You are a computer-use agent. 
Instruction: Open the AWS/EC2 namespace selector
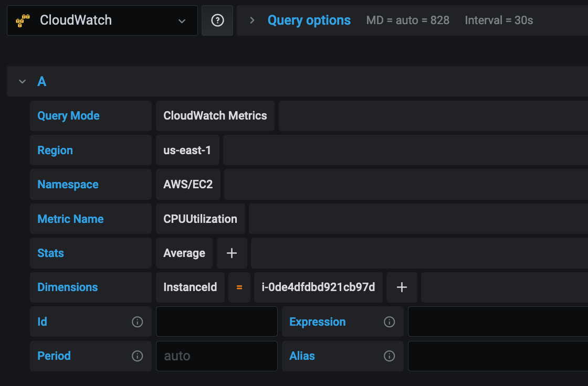click(x=188, y=185)
